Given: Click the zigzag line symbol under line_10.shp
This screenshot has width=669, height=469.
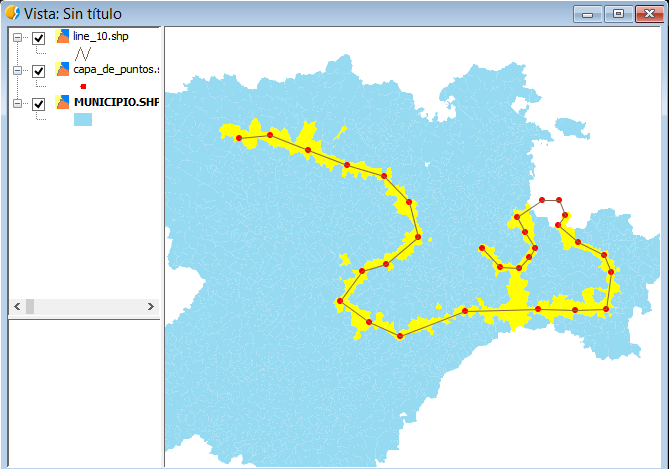Looking at the screenshot, I should click(x=83, y=54).
